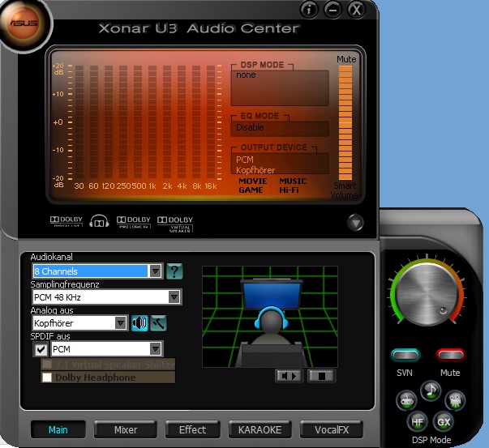The height and width of the screenshot is (448, 489).
Task: Click the 16k equalizer band column
Action: [x=211, y=122]
